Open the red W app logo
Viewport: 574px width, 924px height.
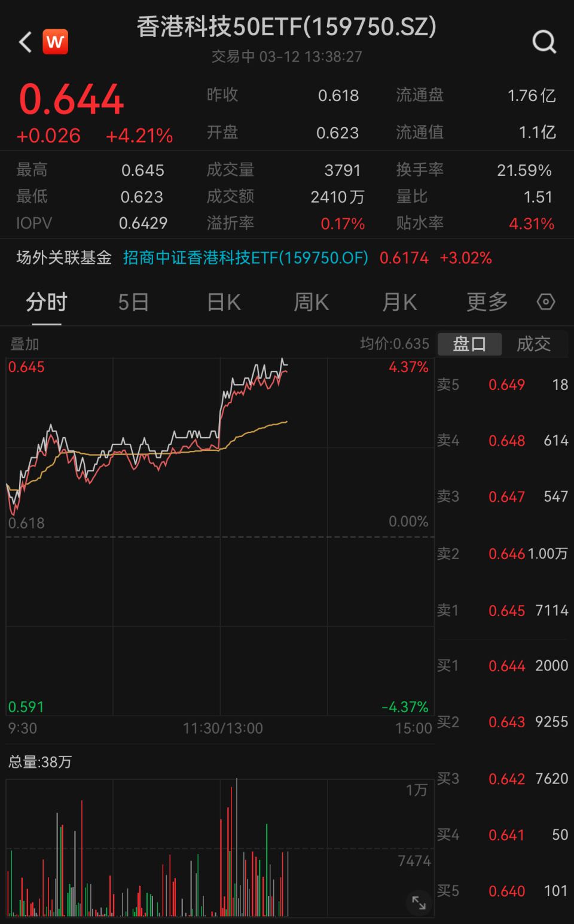[55, 42]
